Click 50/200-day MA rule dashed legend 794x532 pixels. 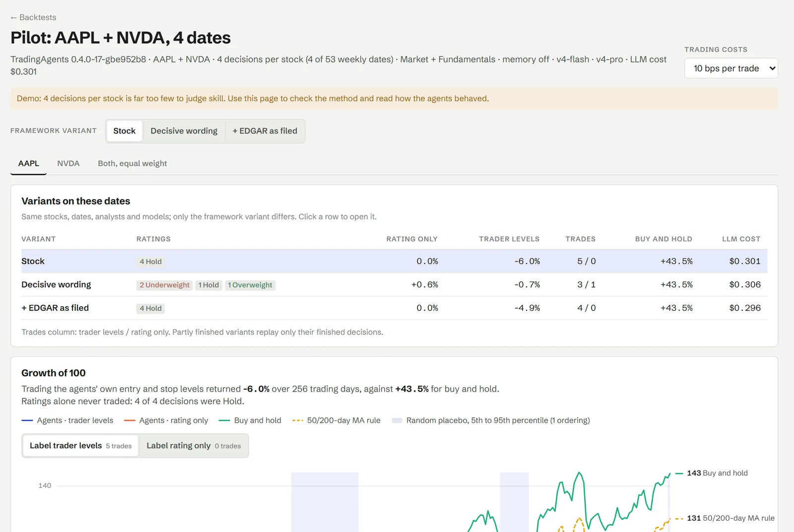tap(298, 420)
